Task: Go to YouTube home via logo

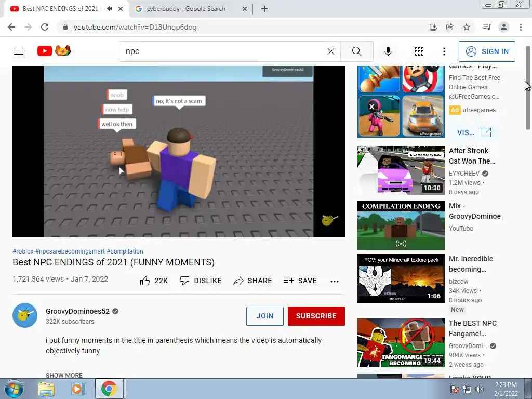Action: 54,51
